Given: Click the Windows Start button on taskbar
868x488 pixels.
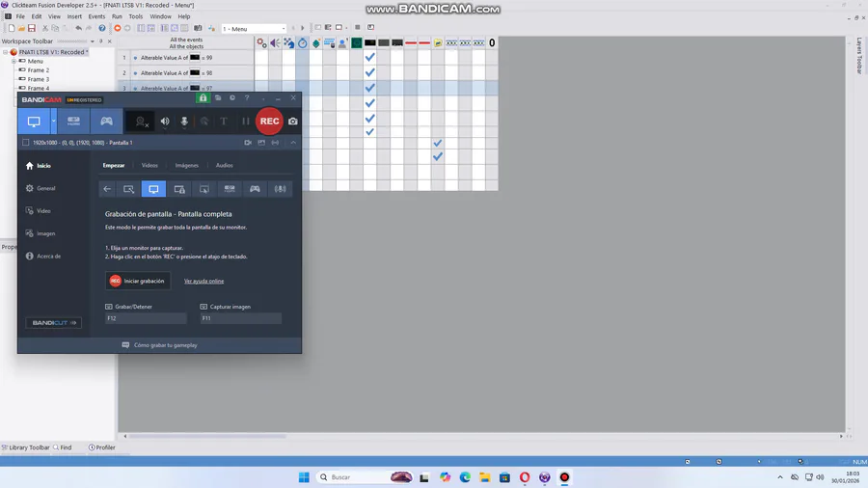Looking at the screenshot, I should tap(304, 477).
